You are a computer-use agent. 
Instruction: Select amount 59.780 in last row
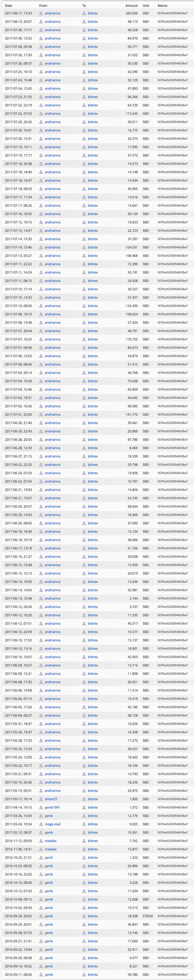(x=133, y=975)
